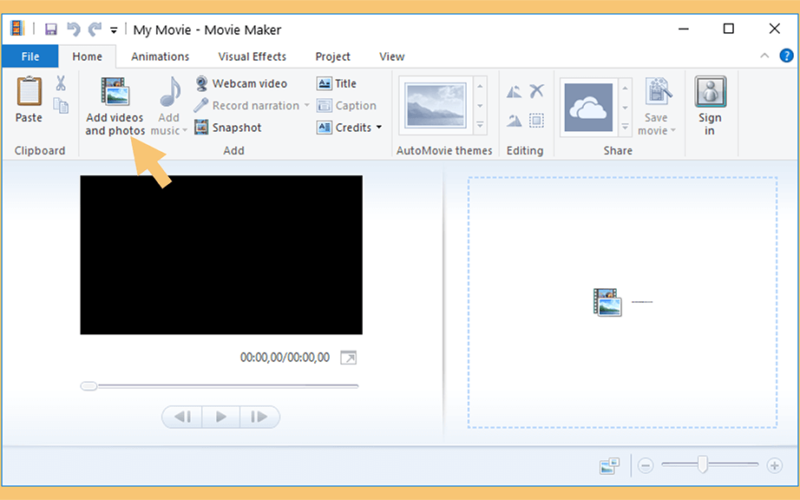Click the preview seek bar handle
The image size is (800, 500).
(x=89, y=386)
